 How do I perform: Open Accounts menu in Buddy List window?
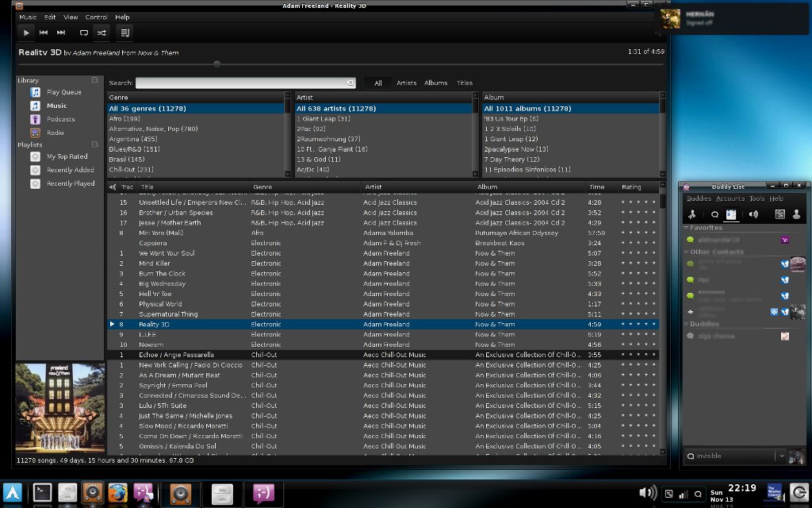730,198
